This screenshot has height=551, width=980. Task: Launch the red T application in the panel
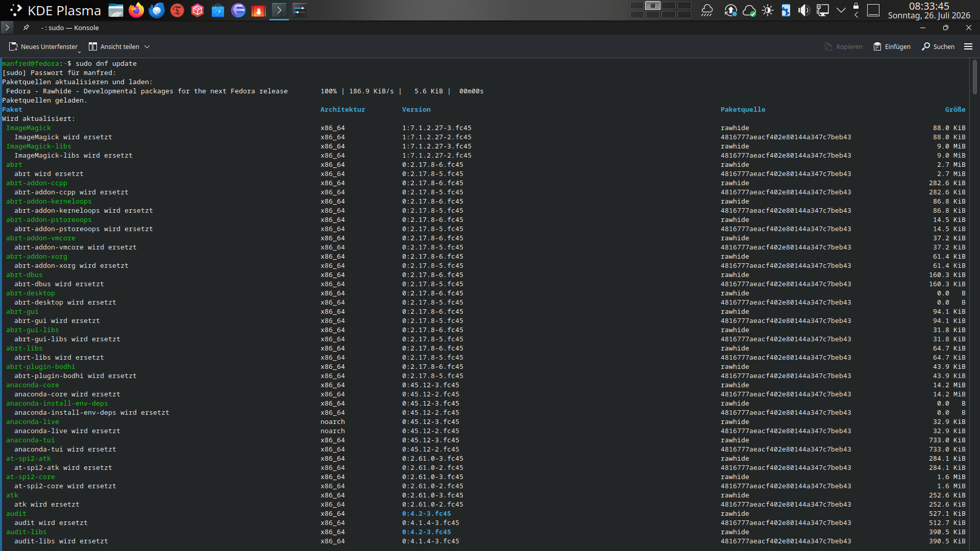pyautogui.click(x=177, y=10)
